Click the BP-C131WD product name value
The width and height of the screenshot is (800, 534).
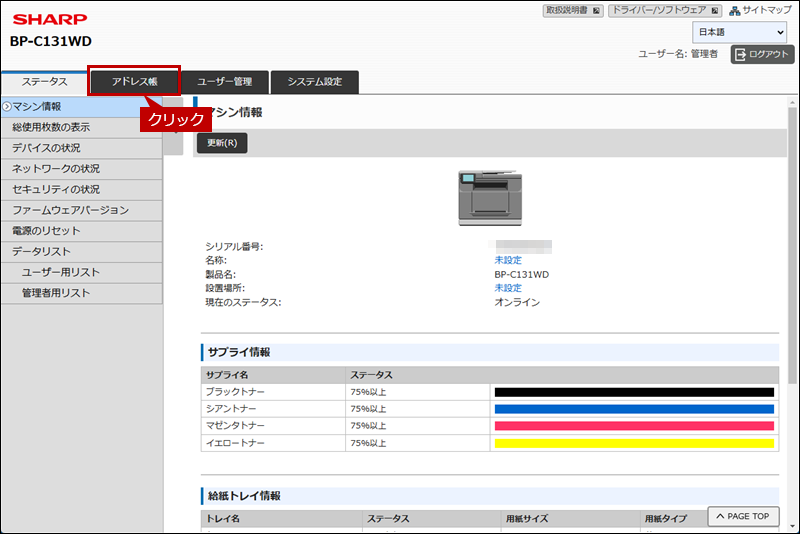(521, 274)
